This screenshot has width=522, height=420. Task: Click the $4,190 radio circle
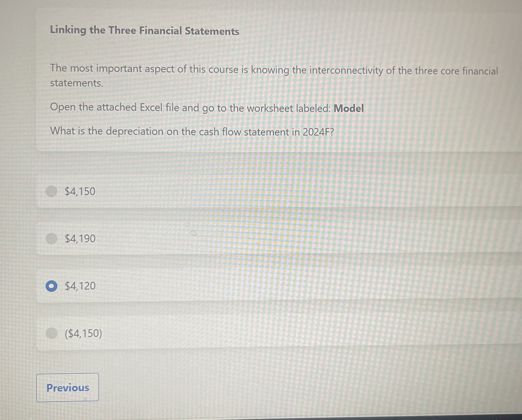tap(52, 239)
